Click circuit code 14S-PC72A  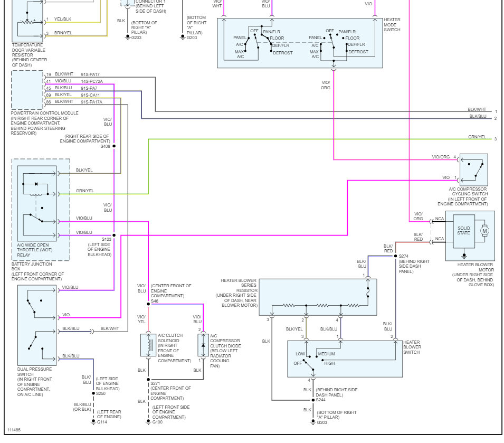[92, 81]
